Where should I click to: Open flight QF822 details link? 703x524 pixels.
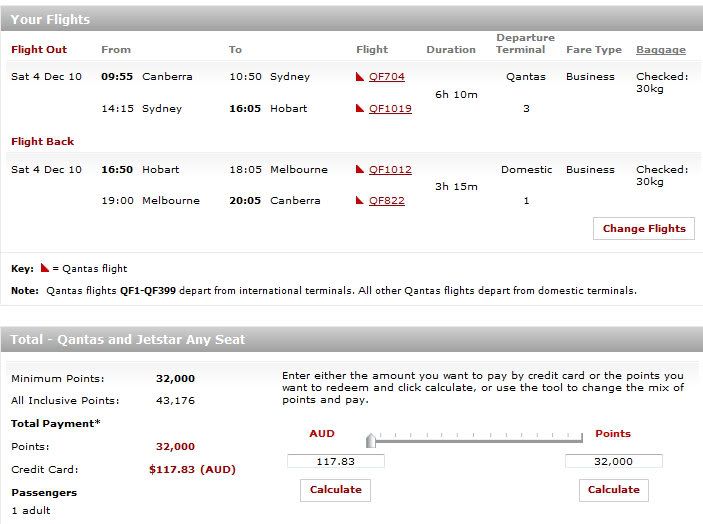click(x=386, y=200)
